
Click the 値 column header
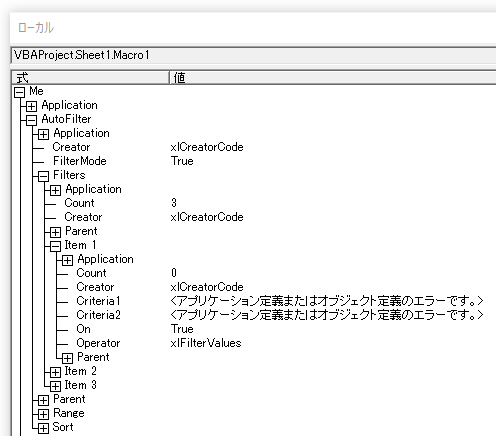[333, 78]
